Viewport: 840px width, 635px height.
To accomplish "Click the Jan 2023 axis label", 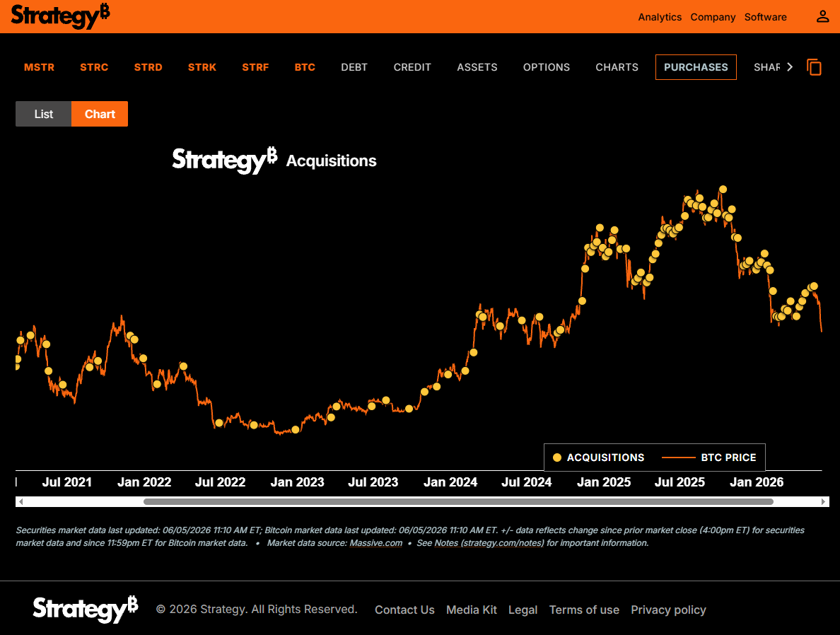I will click(x=297, y=482).
